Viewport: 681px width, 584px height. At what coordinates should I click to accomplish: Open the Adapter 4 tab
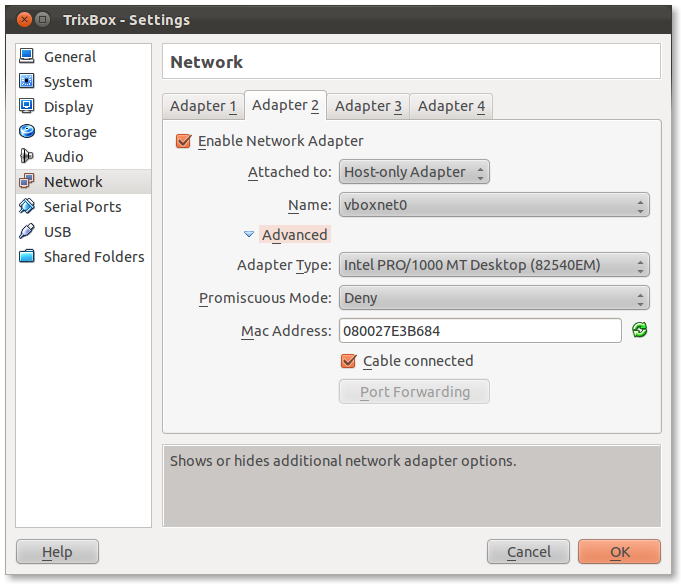(x=451, y=106)
